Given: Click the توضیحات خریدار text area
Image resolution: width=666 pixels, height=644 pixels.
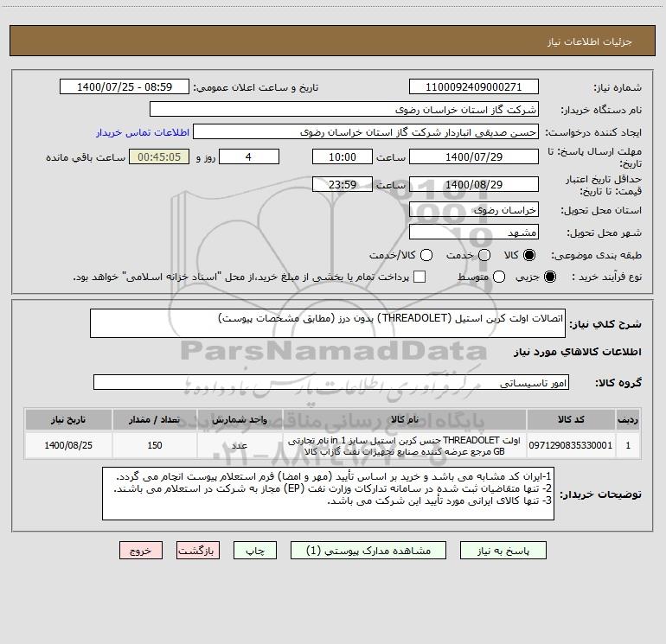Looking at the screenshot, I should 328,494.
